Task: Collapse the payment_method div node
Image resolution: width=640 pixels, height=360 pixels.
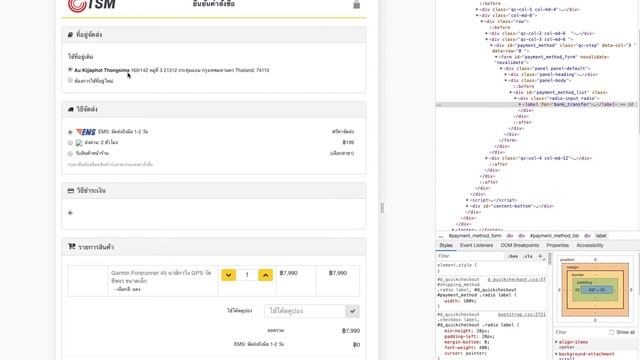Action: pyautogui.click(x=492, y=45)
